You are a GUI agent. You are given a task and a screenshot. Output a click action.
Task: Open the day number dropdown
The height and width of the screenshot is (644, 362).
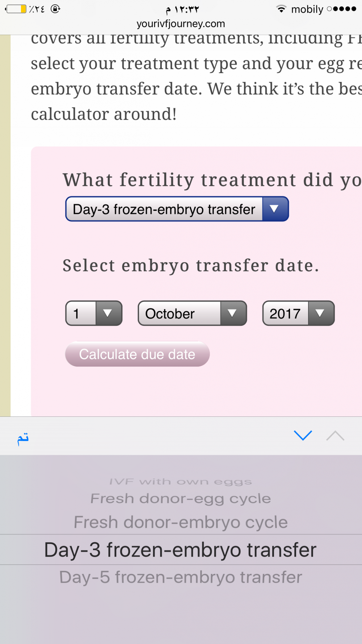pyautogui.click(x=94, y=313)
